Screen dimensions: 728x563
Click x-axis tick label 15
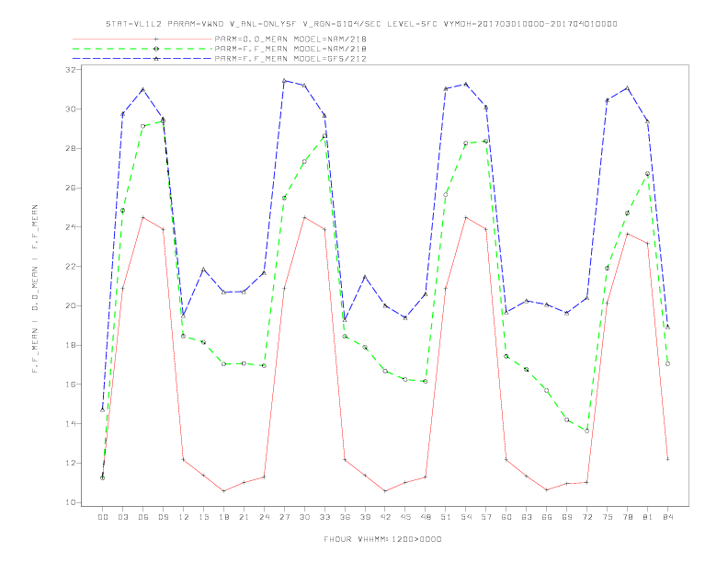click(204, 517)
